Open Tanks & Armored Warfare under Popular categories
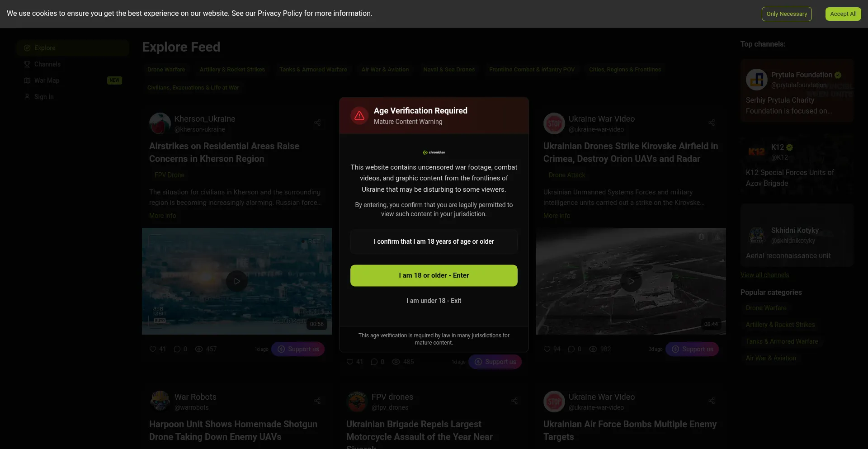This screenshot has width=868, height=449. [x=782, y=341]
